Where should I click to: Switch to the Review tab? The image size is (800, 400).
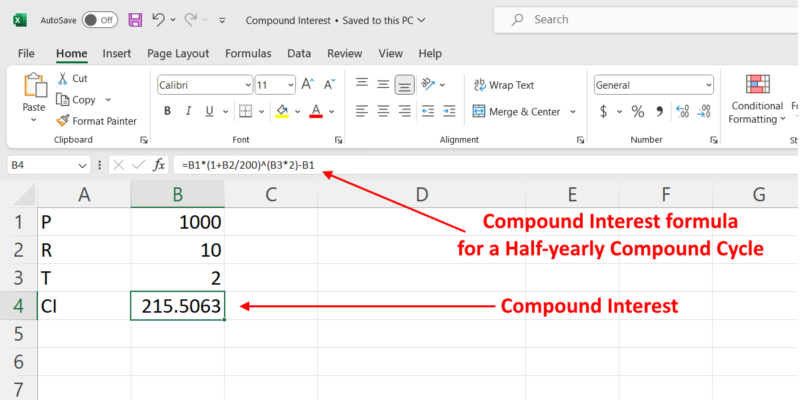(345, 54)
